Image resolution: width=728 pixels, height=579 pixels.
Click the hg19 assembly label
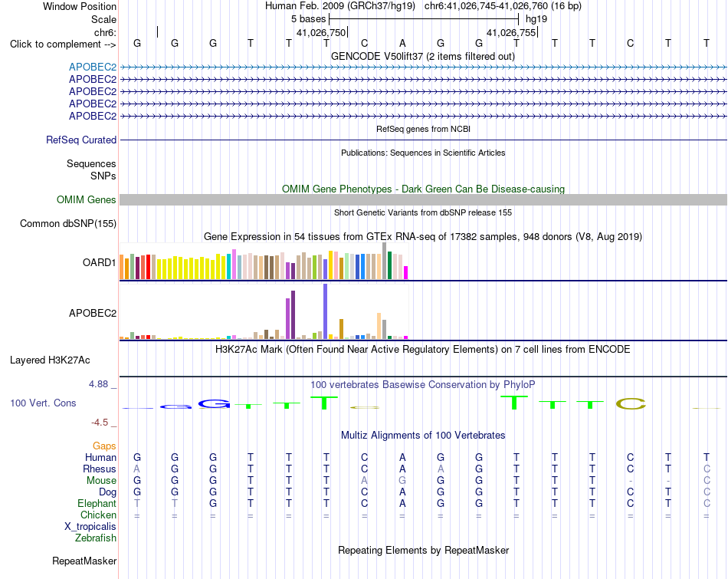pos(536,19)
